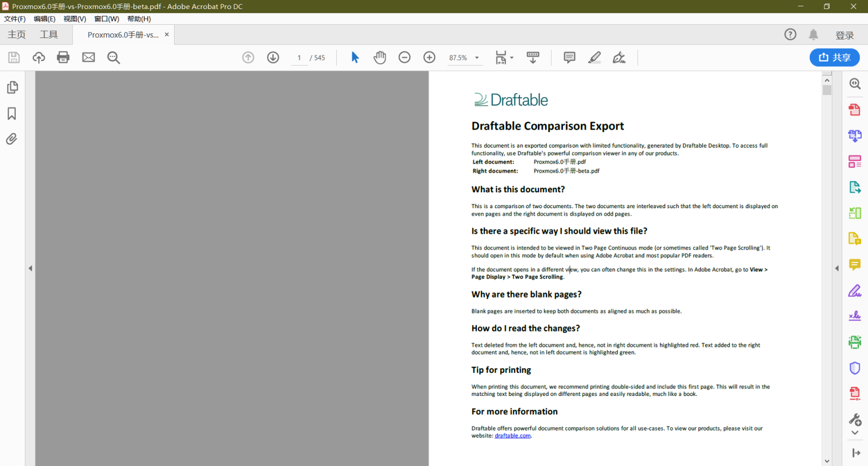868x466 pixels.
Task: Select the Hand pan tool
Action: [380, 57]
